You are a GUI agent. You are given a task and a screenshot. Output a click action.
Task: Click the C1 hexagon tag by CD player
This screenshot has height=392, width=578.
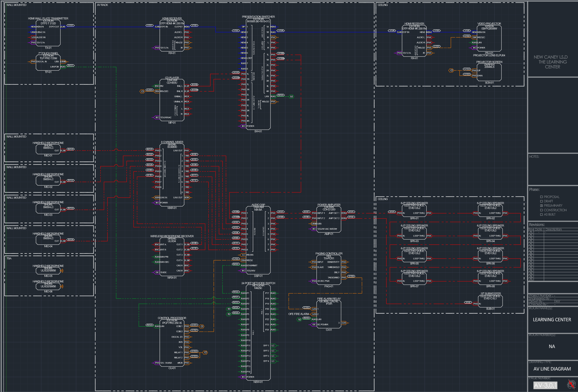point(142,91)
